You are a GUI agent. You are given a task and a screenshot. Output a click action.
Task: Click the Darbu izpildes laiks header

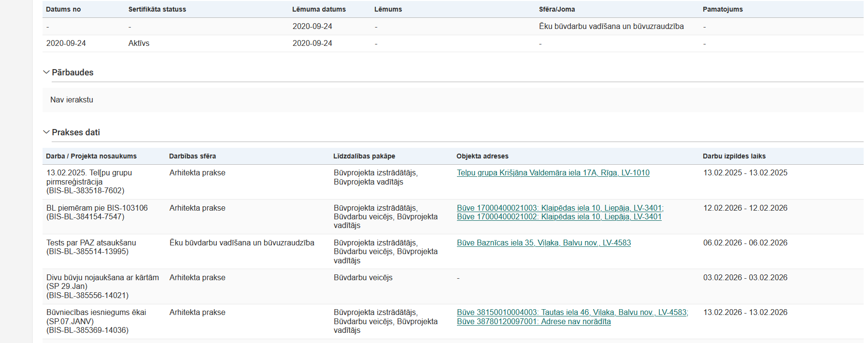734,156
